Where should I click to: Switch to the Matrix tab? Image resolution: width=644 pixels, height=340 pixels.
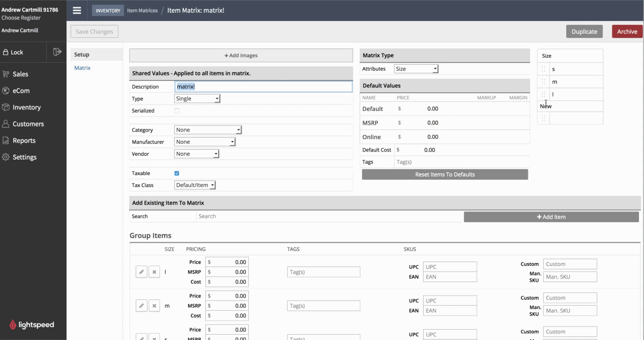click(x=82, y=68)
